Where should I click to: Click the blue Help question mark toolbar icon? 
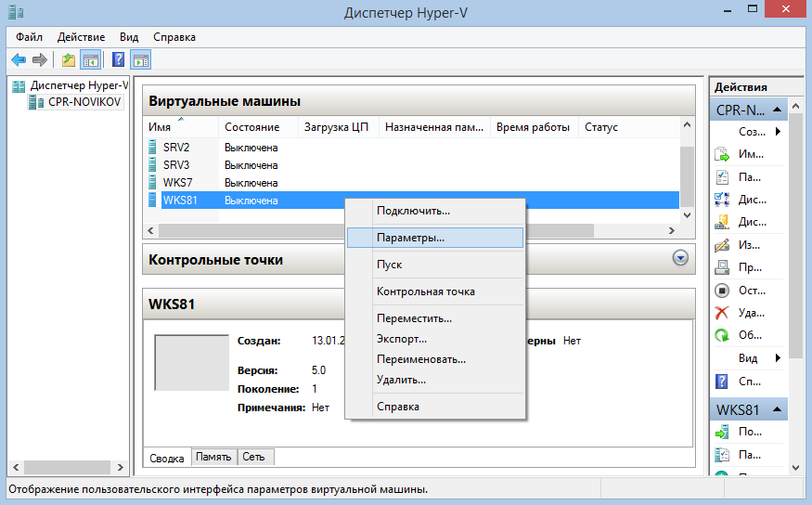[x=118, y=60]
